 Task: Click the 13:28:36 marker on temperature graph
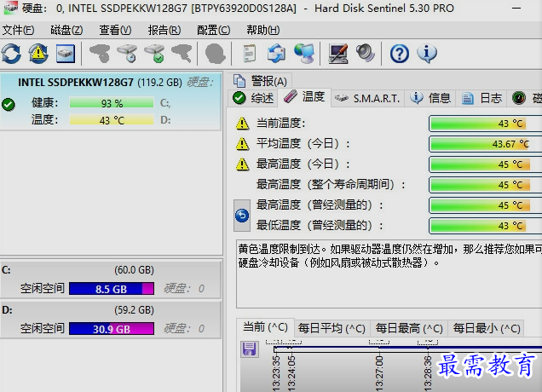pos(428,373)
